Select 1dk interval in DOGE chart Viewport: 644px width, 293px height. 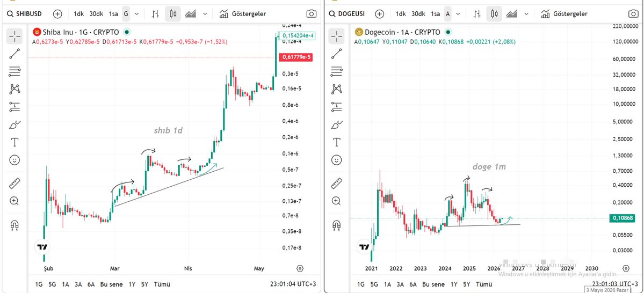pyautogui.click(x=401, y=14)
